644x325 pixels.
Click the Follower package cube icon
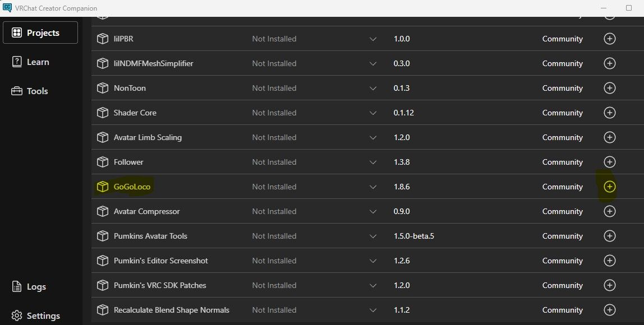(x=102, y=162)
